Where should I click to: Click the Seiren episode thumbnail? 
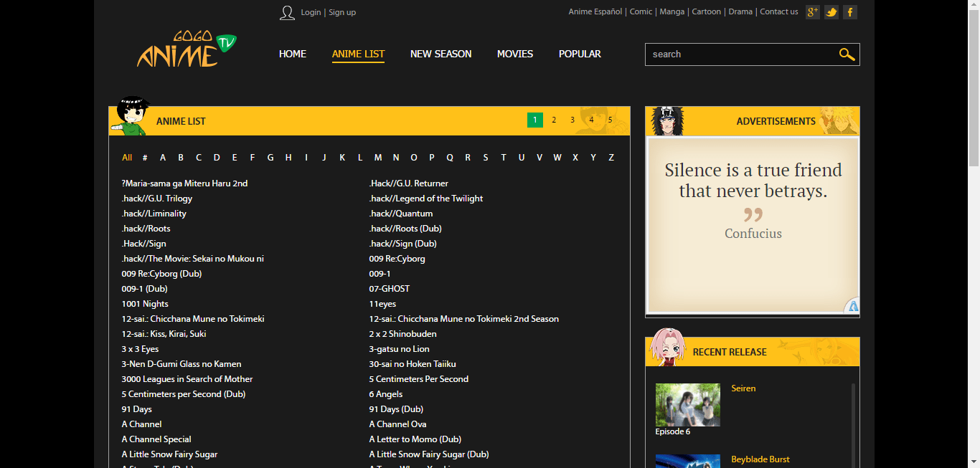[687, 405]
